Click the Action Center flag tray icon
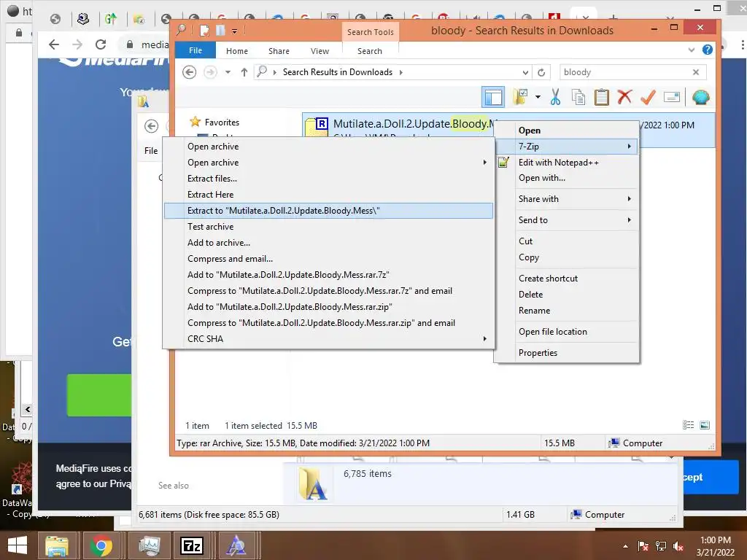This screenshot has height=560, width=747. coord(643,546)
